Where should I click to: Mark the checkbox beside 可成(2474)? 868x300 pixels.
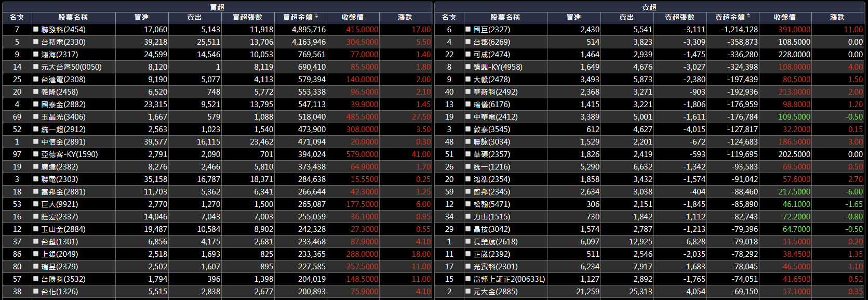468,55
